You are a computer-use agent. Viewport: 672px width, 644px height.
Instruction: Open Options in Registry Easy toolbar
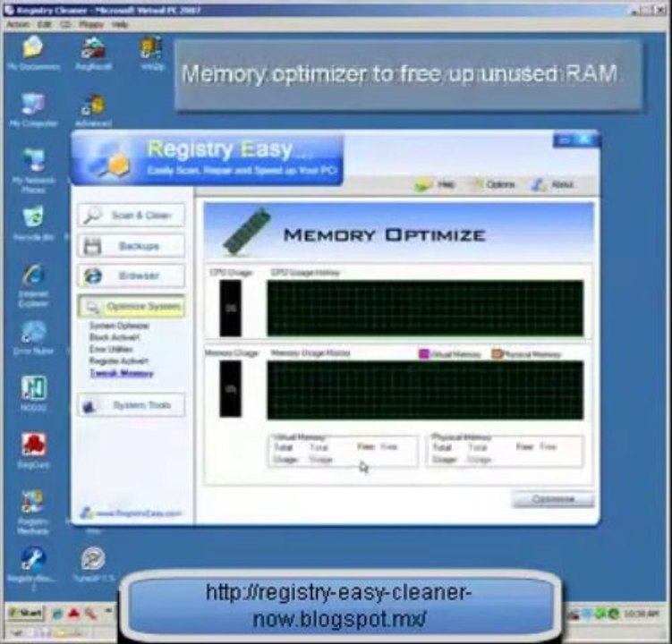495,184
